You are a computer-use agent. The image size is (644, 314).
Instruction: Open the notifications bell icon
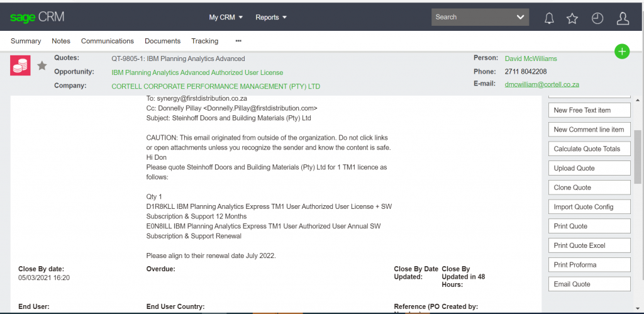(549, 18)
